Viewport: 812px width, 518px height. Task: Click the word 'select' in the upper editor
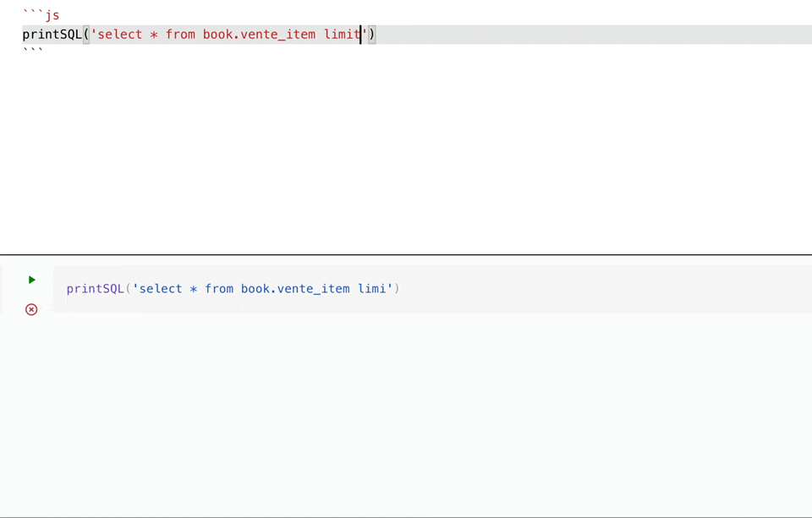tap(119, 35)
